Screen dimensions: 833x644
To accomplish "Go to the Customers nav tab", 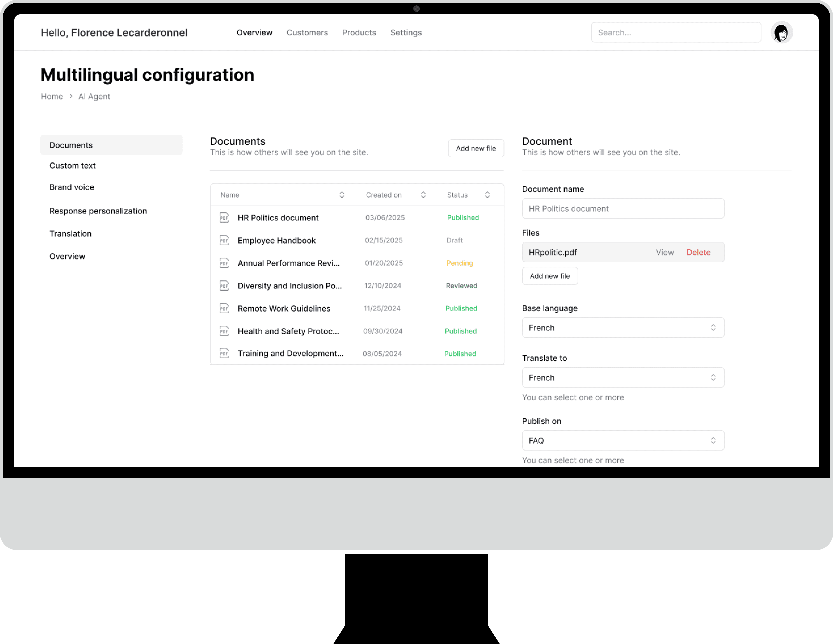I will click(307, 33).
